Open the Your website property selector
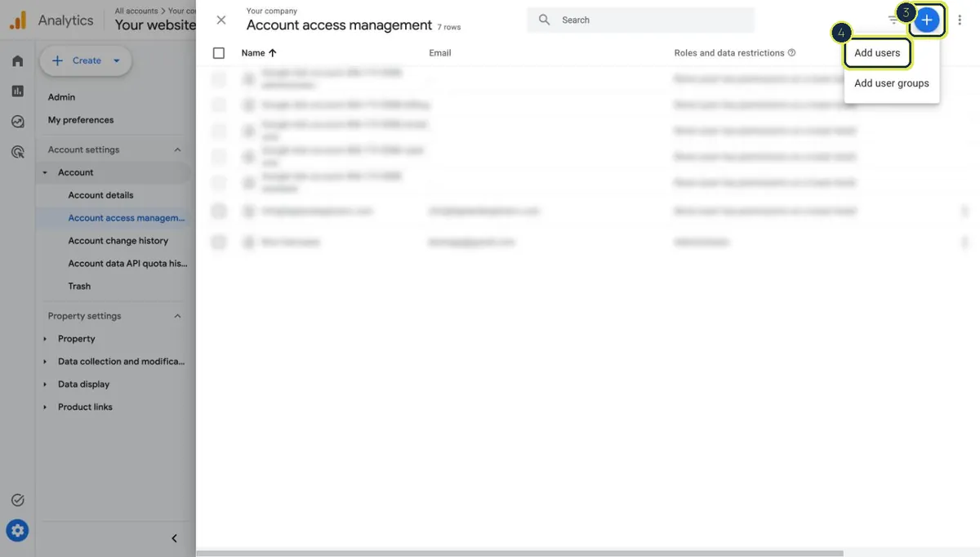Screen dimensions: 980x557 coord(155,25)
